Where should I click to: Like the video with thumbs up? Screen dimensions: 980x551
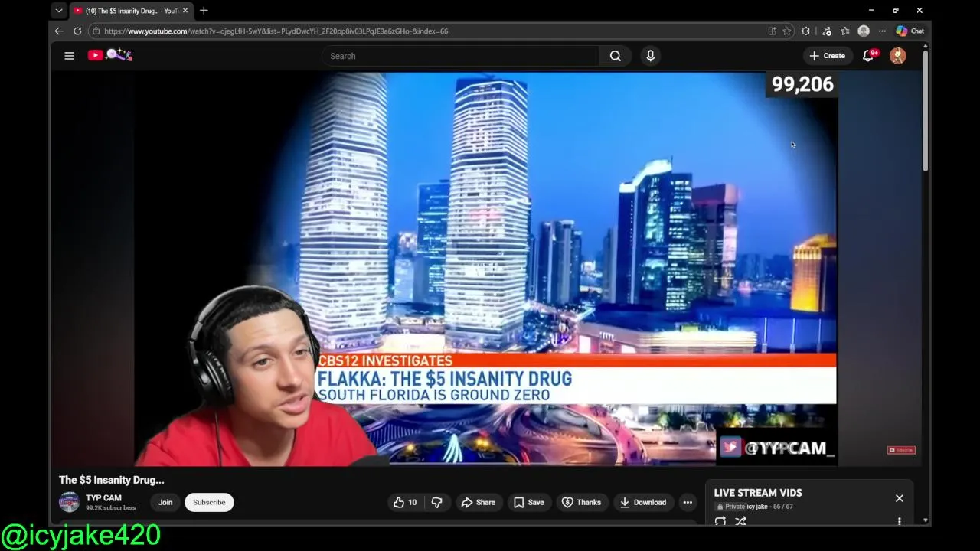(x=405, y=502)
